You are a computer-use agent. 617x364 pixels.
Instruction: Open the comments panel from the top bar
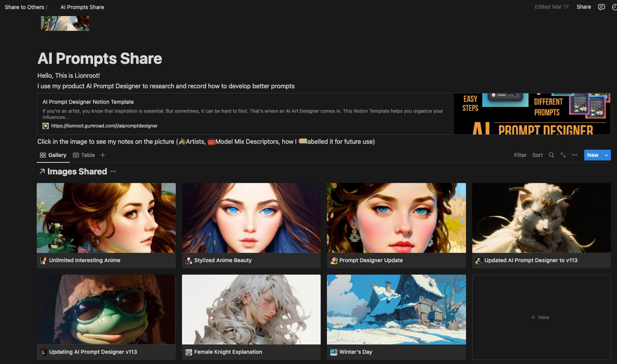[601, 7]
